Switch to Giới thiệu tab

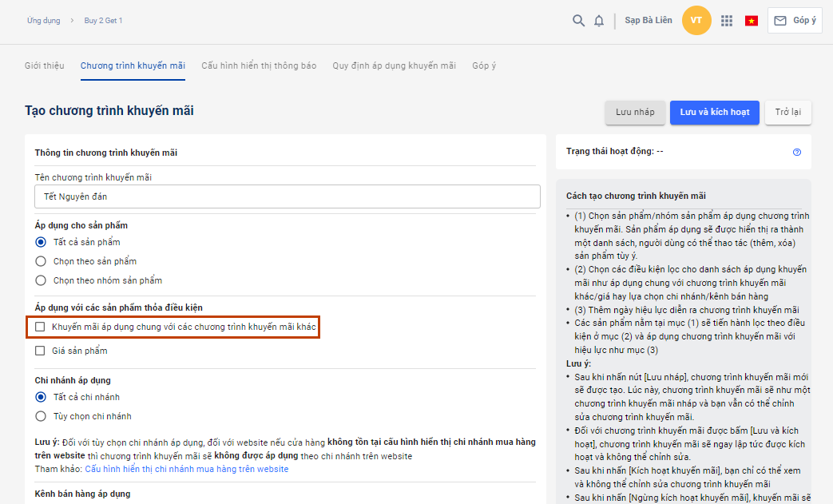pos(45,65)
